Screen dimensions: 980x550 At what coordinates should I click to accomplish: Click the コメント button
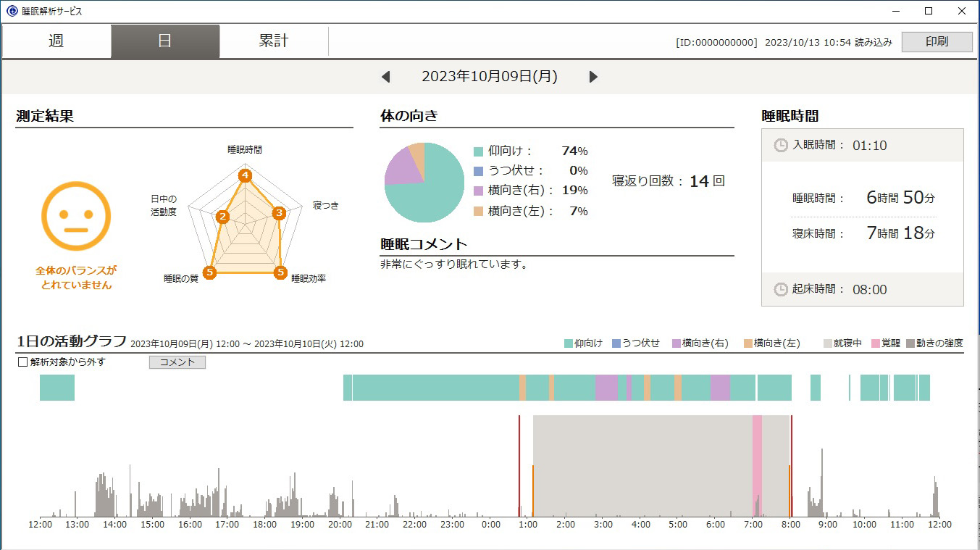tap(177, 362)
